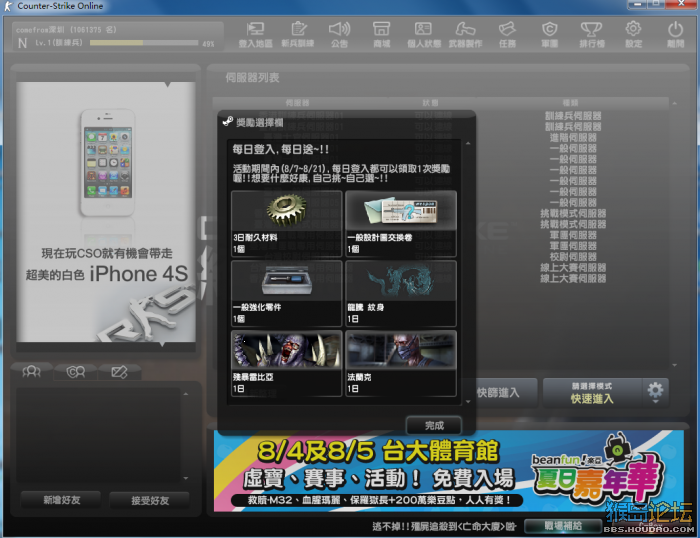Open the 公告 announcements megaphone icon
700x538 pixels.
(x=340, y=34)
